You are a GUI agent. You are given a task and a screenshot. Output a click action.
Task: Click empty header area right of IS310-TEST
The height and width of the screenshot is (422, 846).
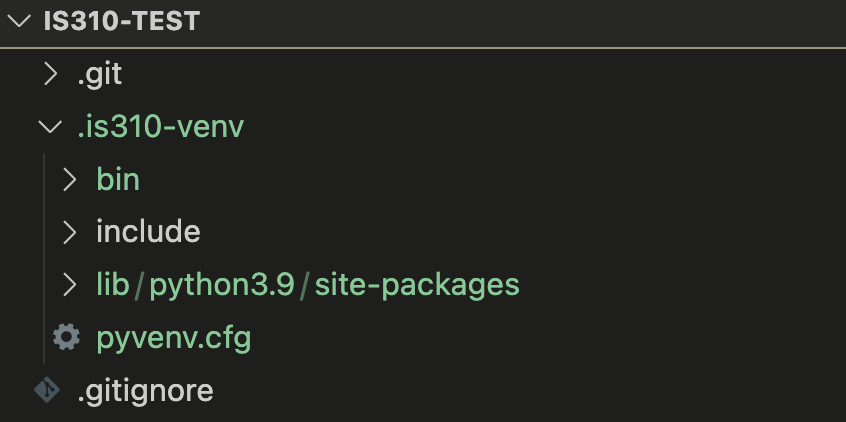520,22
